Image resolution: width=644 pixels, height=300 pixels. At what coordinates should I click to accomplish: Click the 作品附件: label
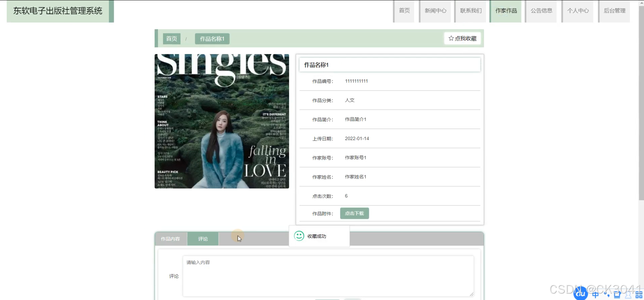pyautogui.click(x=323, y=214)
